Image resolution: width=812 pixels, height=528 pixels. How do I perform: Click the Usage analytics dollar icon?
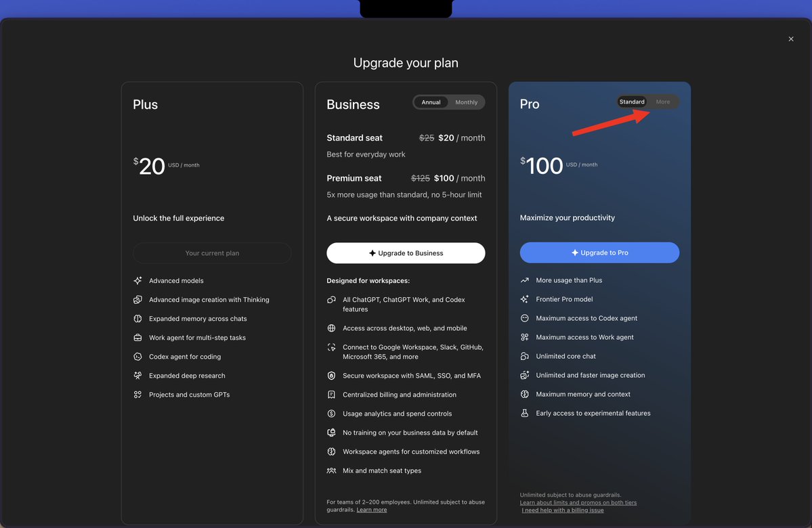coord(331,414)
